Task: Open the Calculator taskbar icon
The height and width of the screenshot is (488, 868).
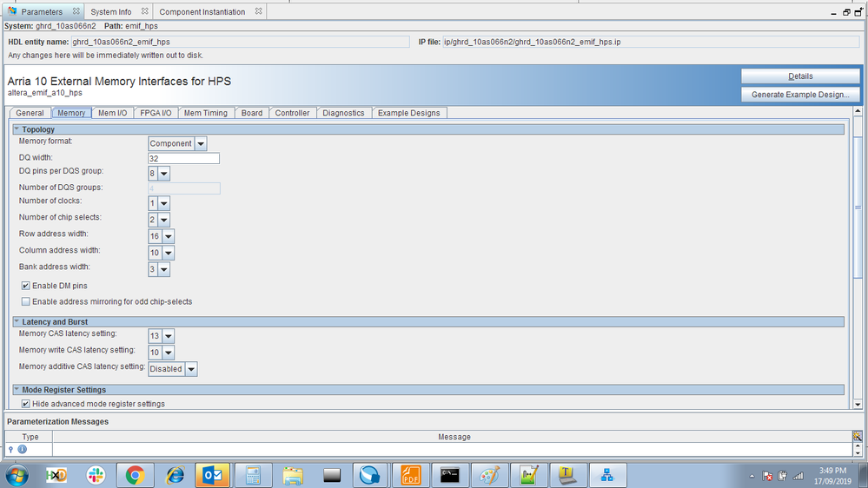Action: pyautogui.click(x=253, y=475)
